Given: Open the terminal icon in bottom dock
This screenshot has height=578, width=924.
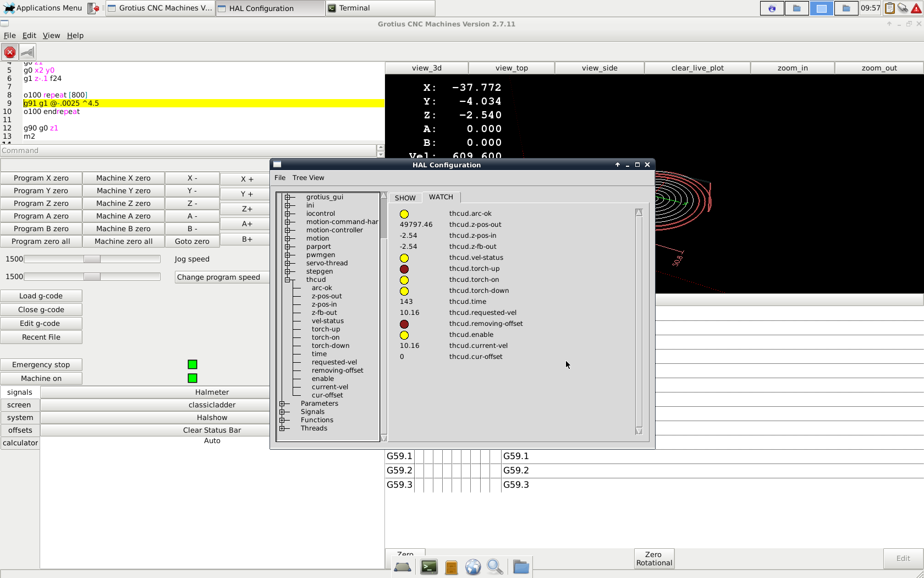Looking at the screenshot, I should coord(429,567).
